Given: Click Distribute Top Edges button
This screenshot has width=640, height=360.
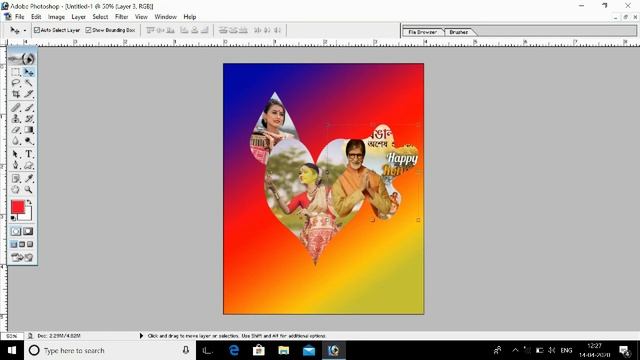Looking at the screenshot, I should click(223, 30).
